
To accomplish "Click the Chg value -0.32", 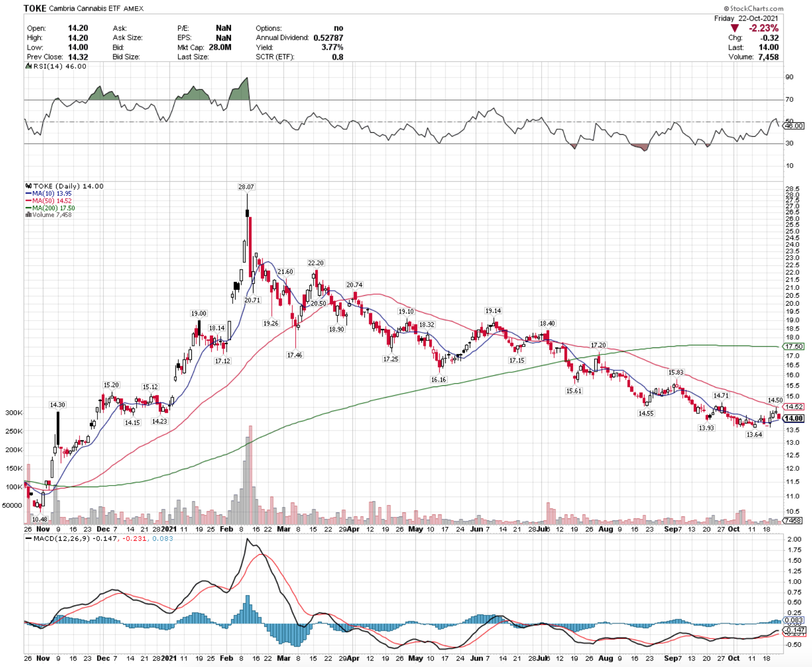I will click(769, 38).
